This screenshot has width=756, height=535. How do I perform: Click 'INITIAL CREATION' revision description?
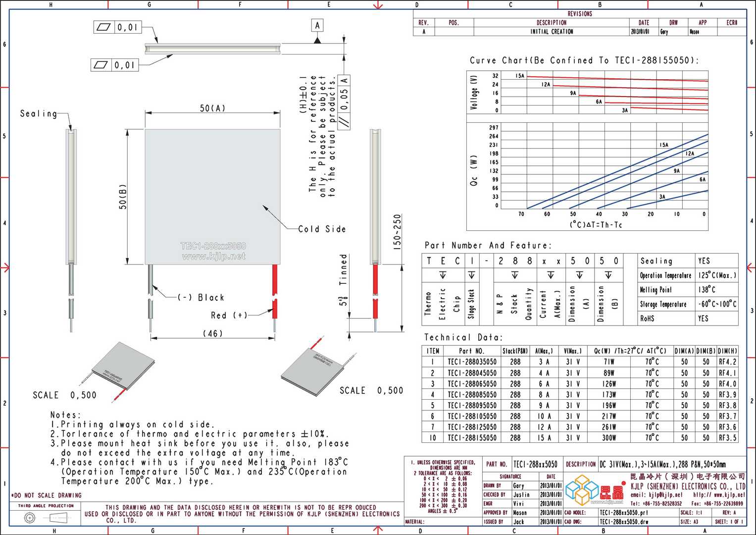coord(552,32)
